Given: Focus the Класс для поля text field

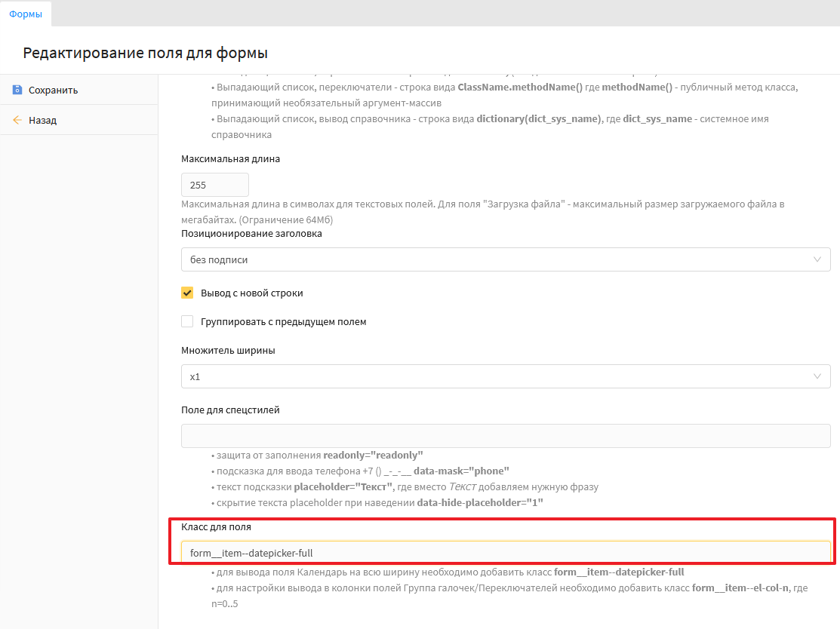Looking at the screenshot, I should point(506,553).
